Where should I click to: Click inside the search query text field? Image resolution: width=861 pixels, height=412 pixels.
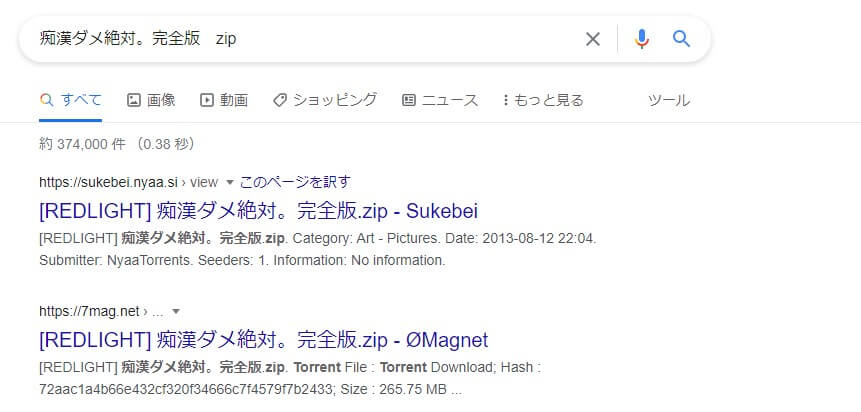click(308, 39)
